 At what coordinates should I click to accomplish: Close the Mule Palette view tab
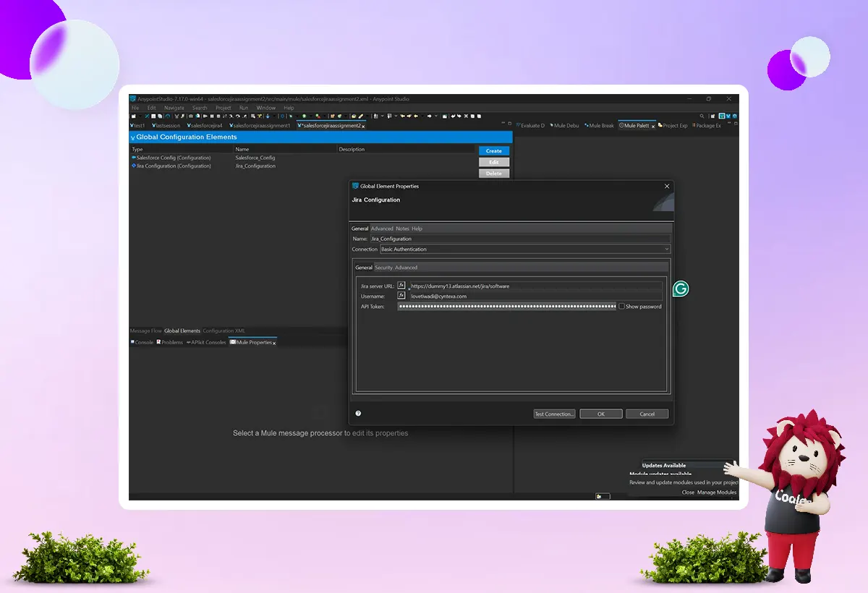653,127
